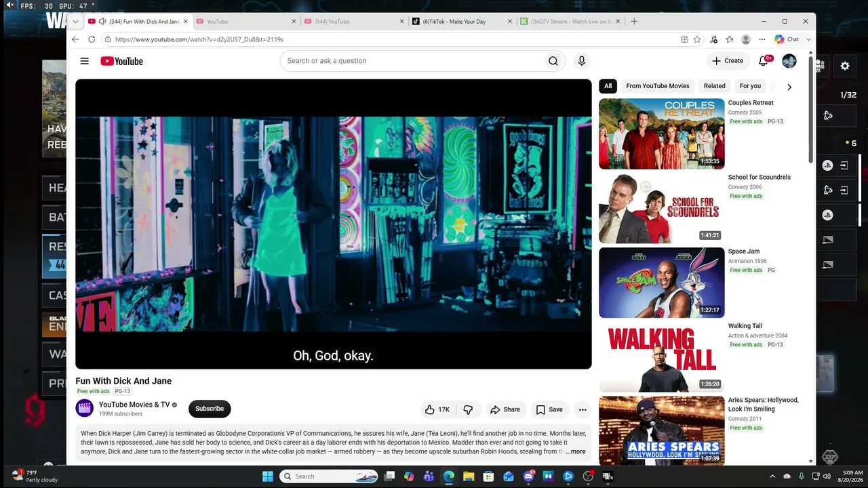The height and width of the screenshot is (488, 868).
Task: Open the Space Jam thumbnail
Action: click(662, 283)
